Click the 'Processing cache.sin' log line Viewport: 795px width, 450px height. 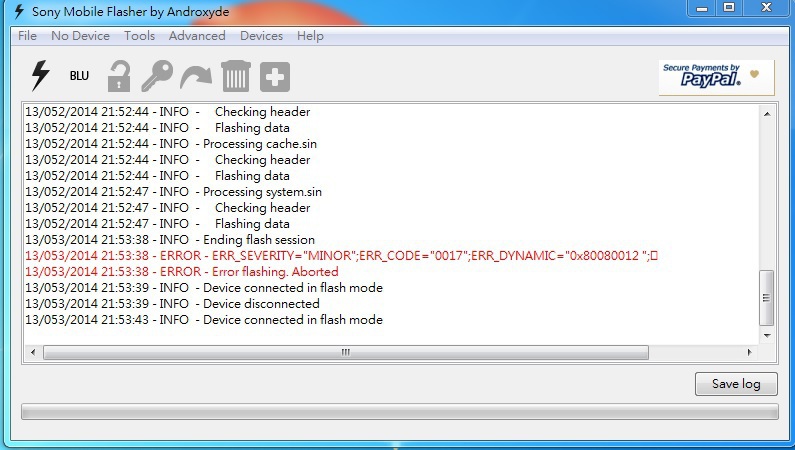[171, 144]
